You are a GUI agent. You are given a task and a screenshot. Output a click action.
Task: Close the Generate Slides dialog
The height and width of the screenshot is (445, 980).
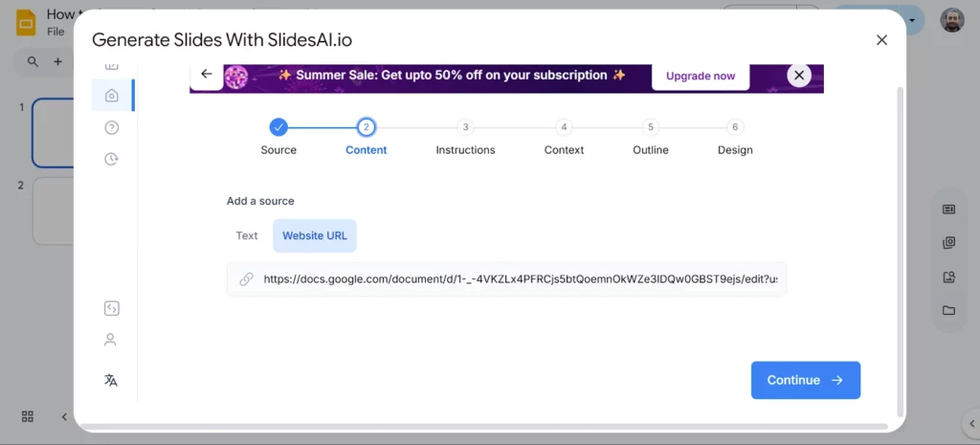pyautogui.click(x=881, y=40)
